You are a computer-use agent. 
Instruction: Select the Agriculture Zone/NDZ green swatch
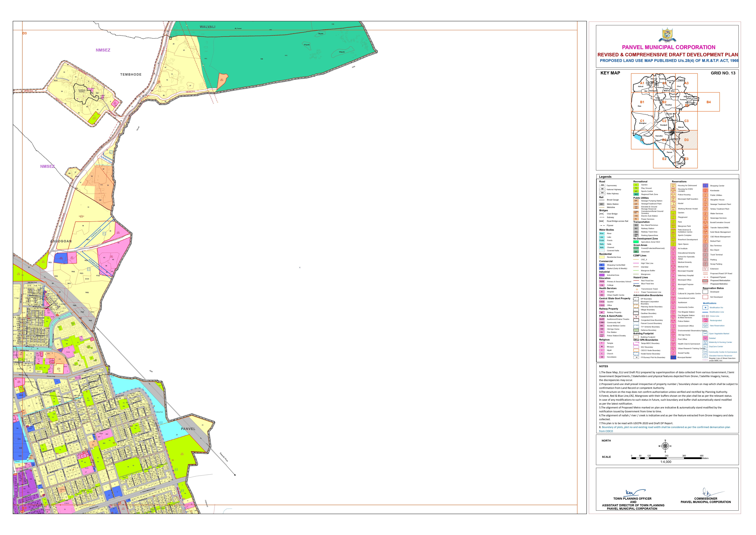pyautogui.click(x=636, y=242)
